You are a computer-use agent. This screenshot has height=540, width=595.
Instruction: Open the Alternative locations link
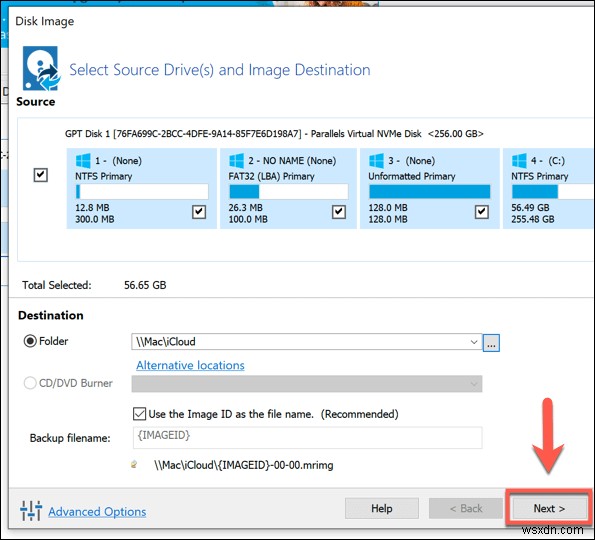tap(190, 365)
